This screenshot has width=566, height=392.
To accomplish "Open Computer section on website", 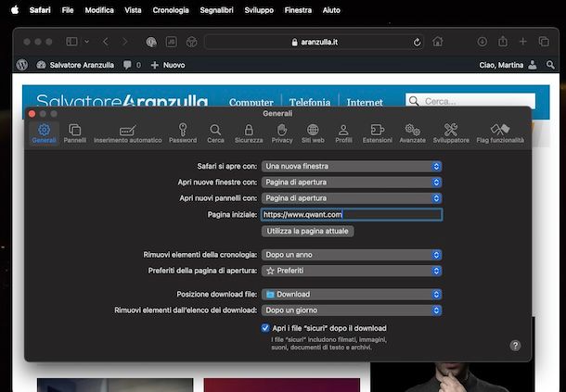I will pos(251,103).
